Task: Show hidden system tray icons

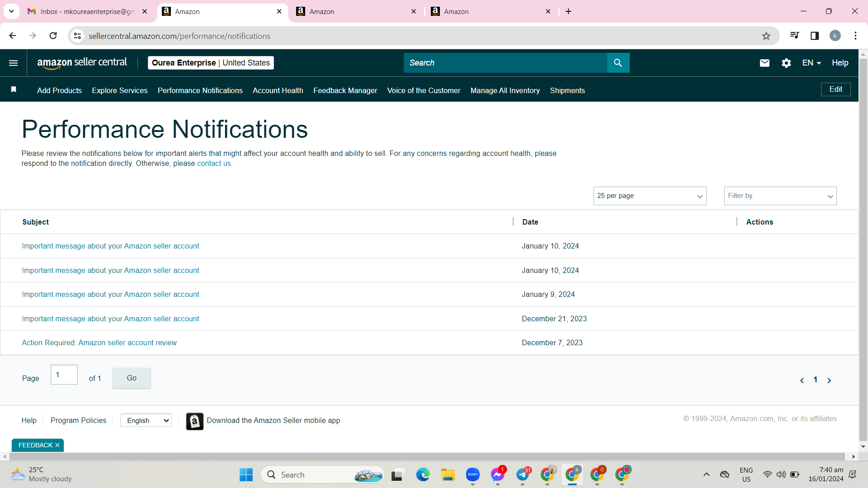Action: click(x=707, y=474)
